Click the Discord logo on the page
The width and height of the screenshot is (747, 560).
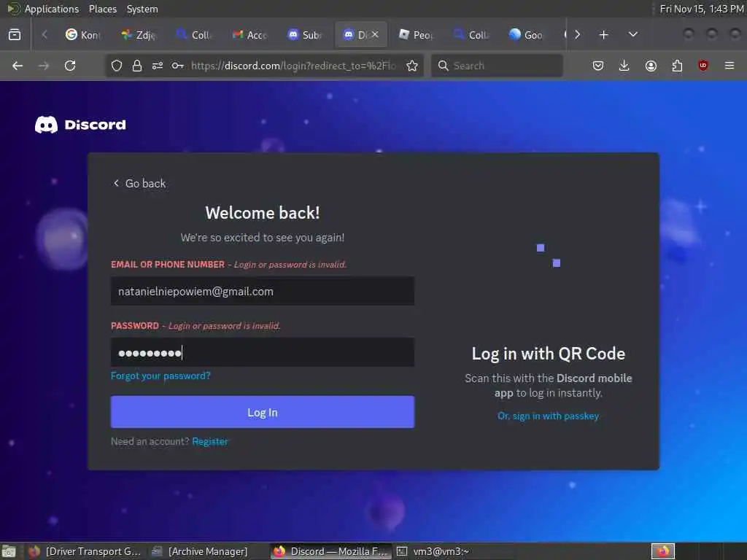coord(80,125)
